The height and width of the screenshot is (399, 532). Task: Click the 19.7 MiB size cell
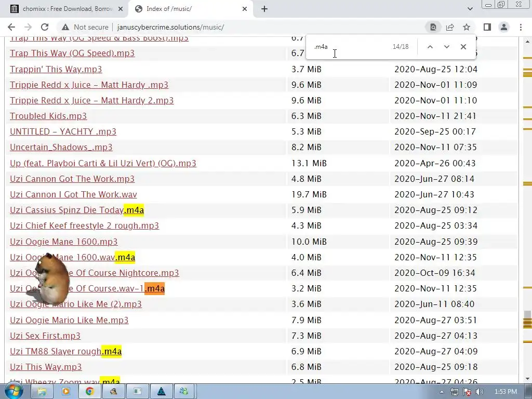tap(309, 194)
